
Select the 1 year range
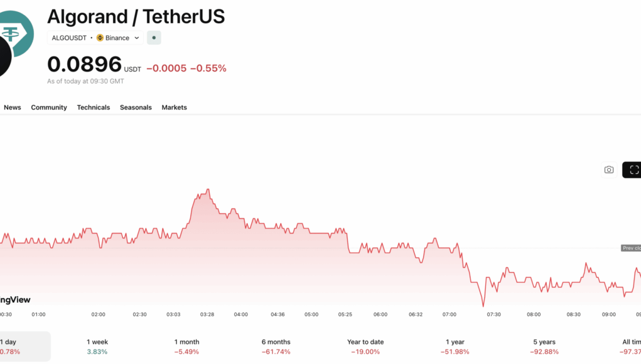point(455,346)
